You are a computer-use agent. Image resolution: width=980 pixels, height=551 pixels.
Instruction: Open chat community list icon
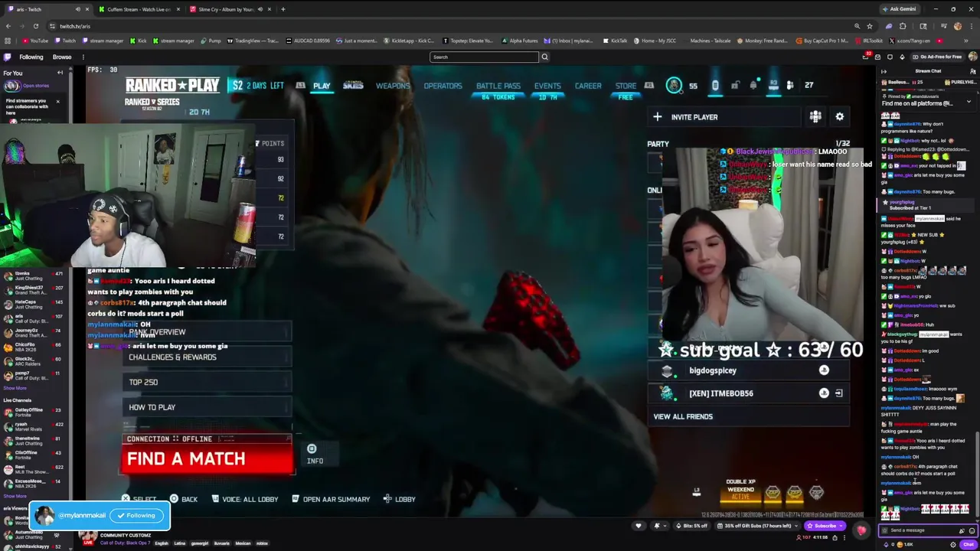click(x=973, y=71)
